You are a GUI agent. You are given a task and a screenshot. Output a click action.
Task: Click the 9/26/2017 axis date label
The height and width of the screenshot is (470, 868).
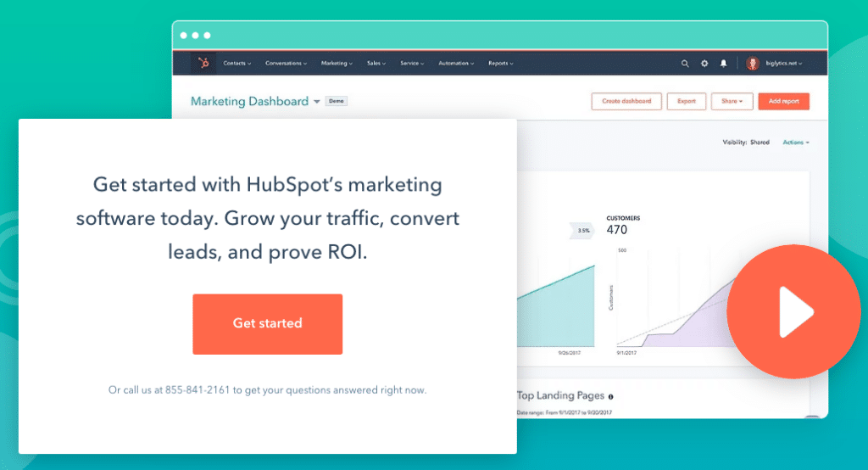tap(569, 353)
